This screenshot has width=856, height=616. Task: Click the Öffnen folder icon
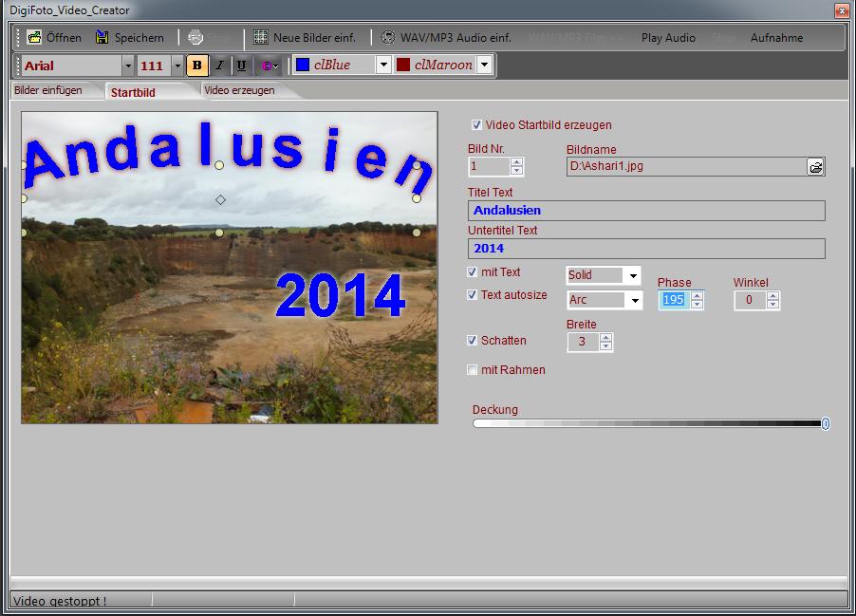(x=34, y=38)
